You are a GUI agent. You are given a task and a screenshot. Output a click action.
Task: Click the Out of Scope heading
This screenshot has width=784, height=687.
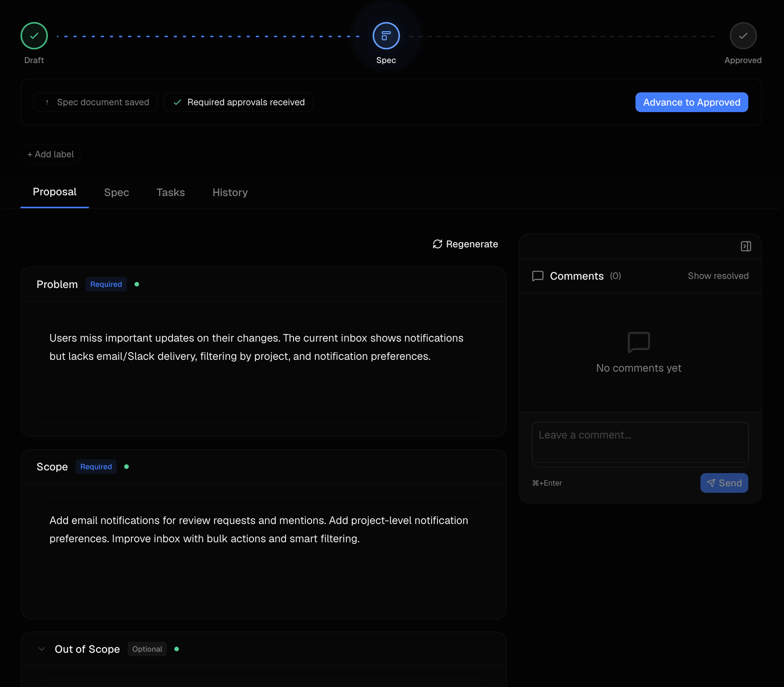click(x=87, y=649)
